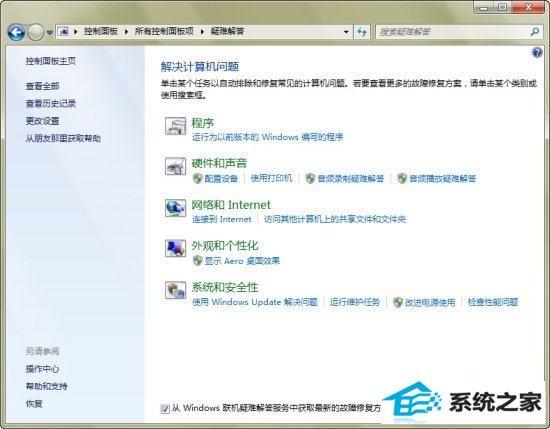Image resolution: width=550 pixels, height=429 pixels.
Task: Close the troubleshooting window
Action: (x=529, y=7)
